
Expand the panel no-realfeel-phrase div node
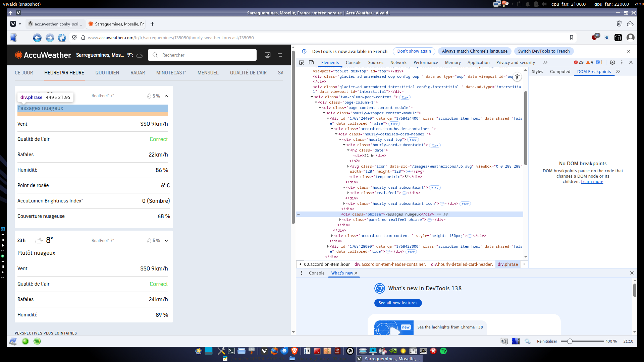(x=340, y=220)
